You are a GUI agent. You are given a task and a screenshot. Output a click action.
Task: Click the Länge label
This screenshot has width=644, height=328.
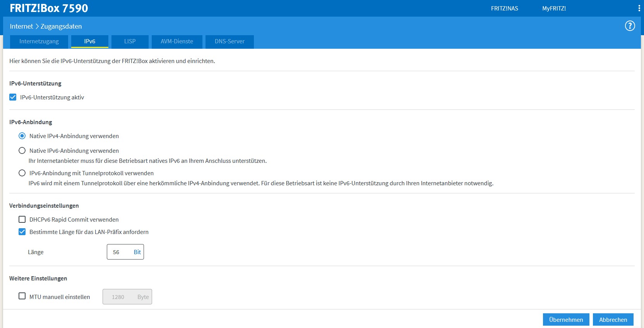pos(36,252)
